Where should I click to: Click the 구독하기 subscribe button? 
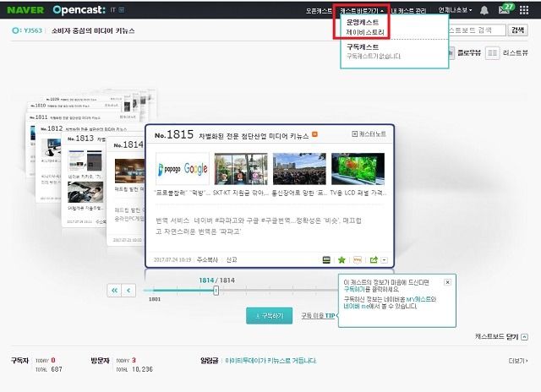pos(269,315)
